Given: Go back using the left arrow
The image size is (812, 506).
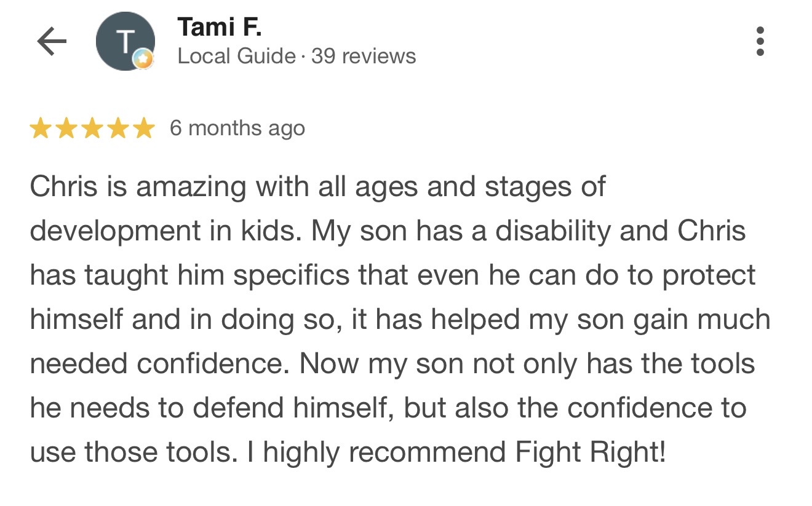Looking at the screenshot, I should coord(52,42).
